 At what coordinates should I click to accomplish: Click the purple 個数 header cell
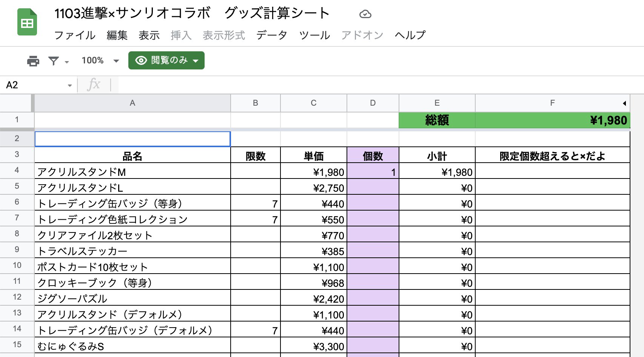(373, 155)
